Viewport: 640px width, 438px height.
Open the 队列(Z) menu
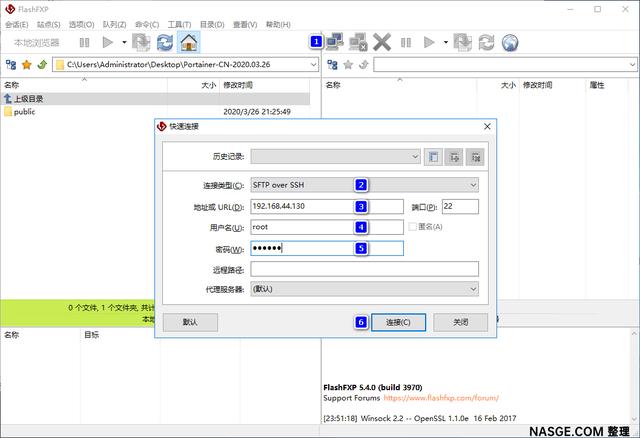point(114,24)
